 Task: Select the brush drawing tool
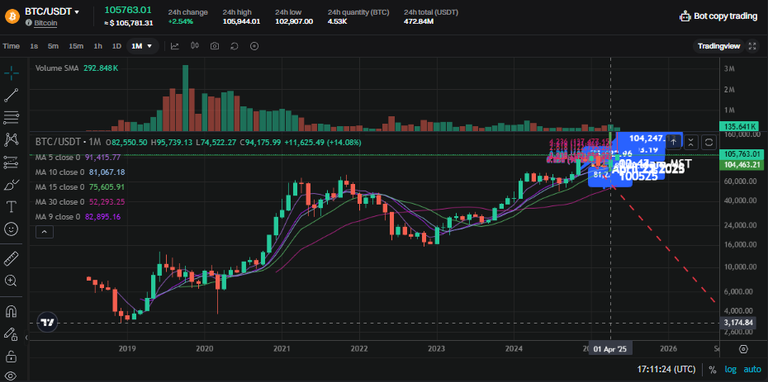coord(11,185)
